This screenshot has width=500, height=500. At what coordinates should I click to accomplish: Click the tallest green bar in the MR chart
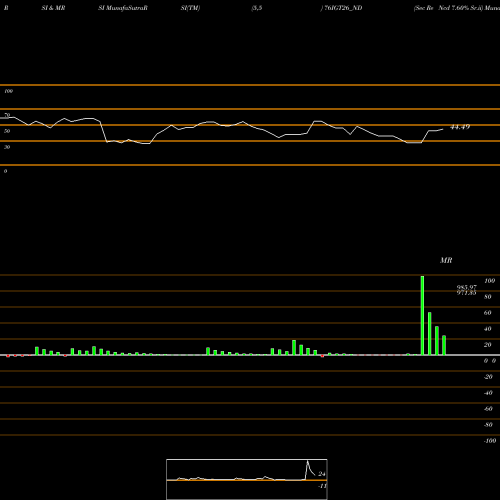(x=422, y=315)
